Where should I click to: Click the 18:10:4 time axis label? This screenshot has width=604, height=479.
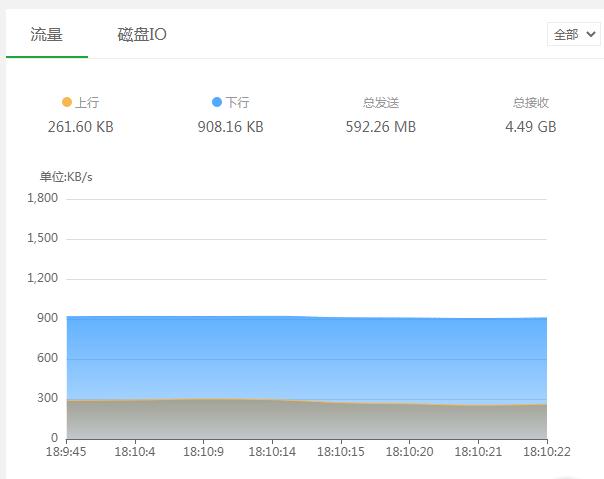click(x=135, y=451)
